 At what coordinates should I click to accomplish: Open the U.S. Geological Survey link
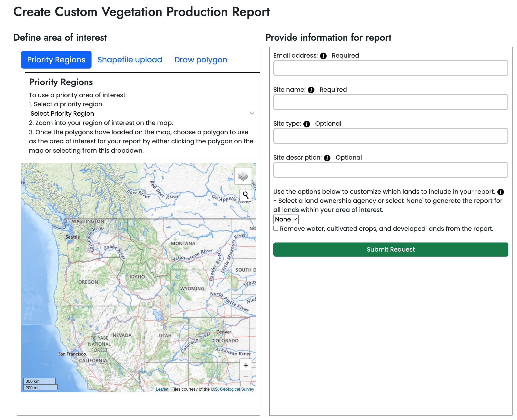pos(232,389)
